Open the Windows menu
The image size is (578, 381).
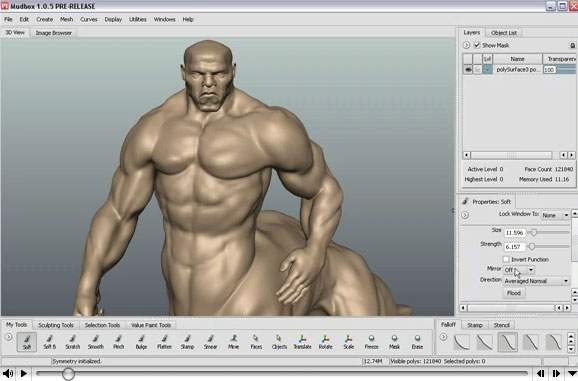(x=164, y=19)
